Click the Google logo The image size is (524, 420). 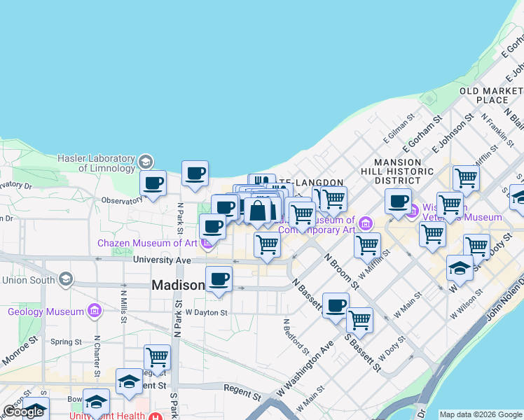pos(23,412)
